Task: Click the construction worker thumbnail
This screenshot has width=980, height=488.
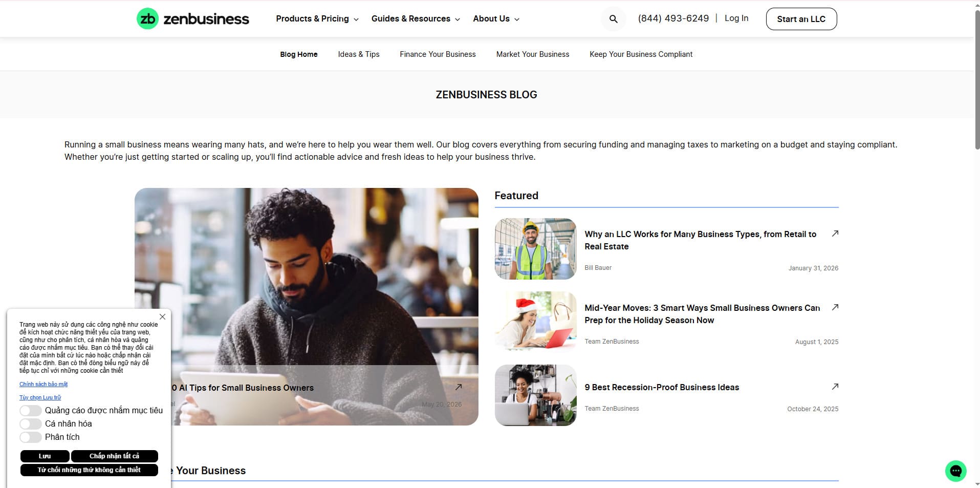Action: [535, 249]
